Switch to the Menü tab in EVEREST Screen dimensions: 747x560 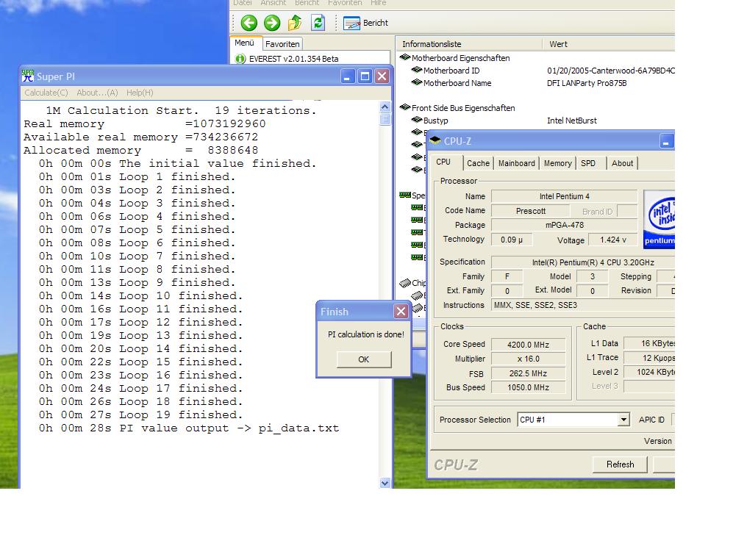[244, 43]
